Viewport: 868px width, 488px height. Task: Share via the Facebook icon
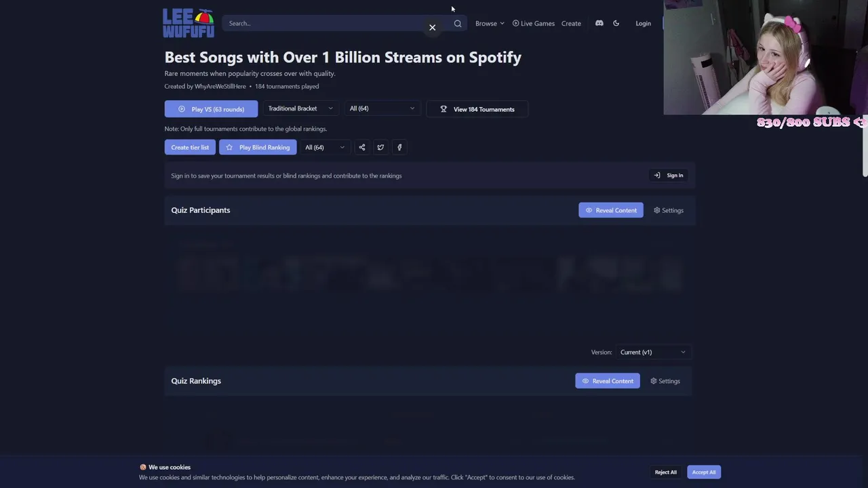(x=399, y=147)
